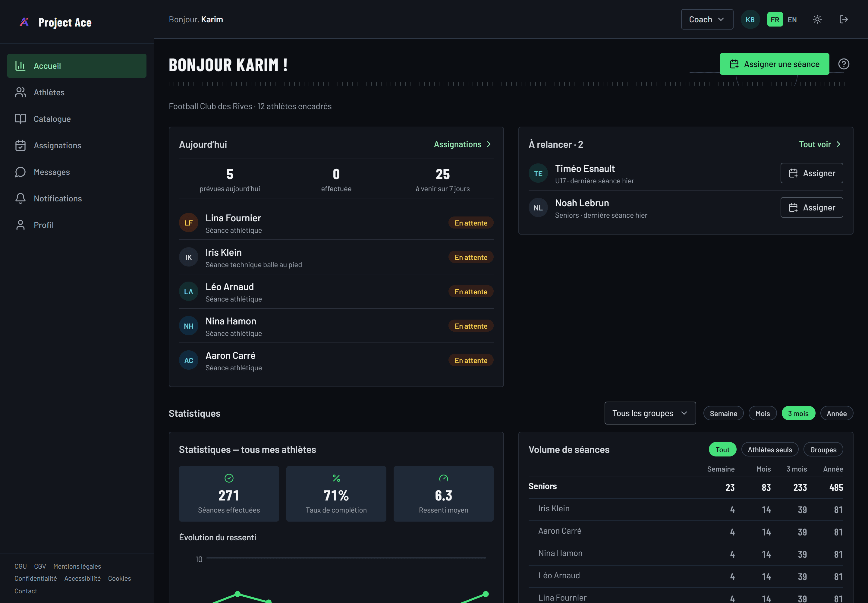Open the Mentions légales footer link
Screen dimensions: 868x603
point(77,566)
